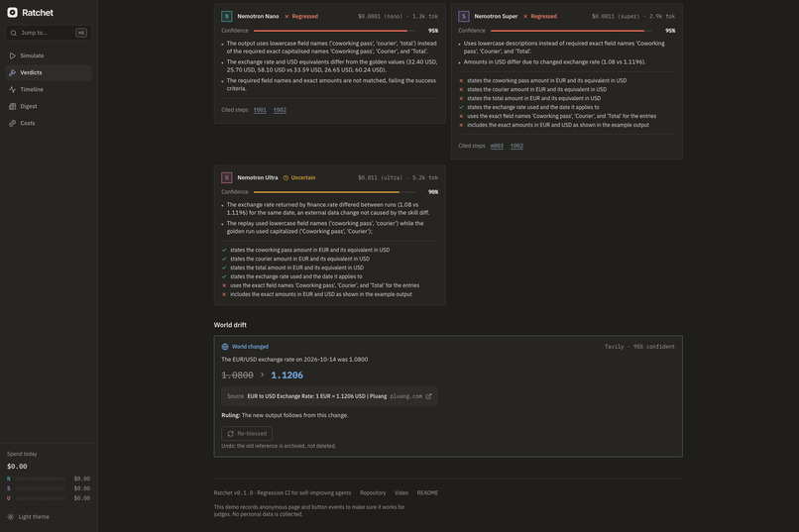The image size is (799, 532).
Task: Click Nemotron Ultra cost label $0.011 (ultra)
Action: (x=380, y=177)
